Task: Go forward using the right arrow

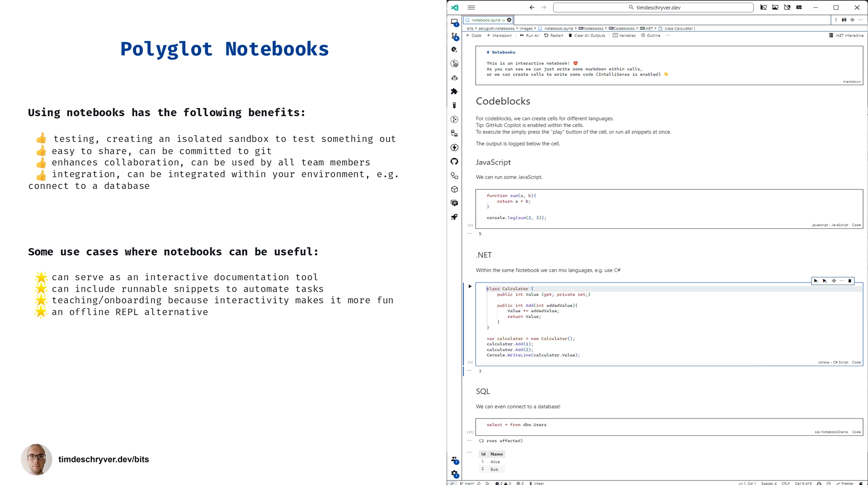Action: [x=544, y=7]
